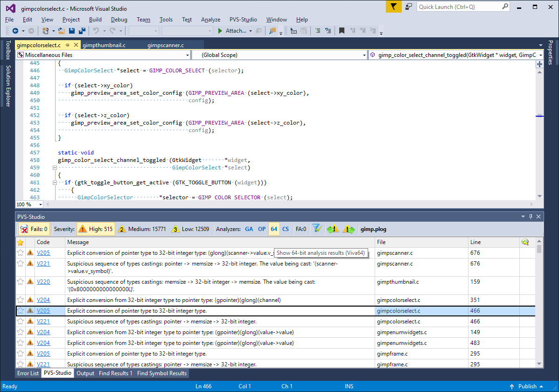Open V220 diagnostic code link
Image resolution: width=559 pixels, height=392 pixels.
(x=43, y=282)
